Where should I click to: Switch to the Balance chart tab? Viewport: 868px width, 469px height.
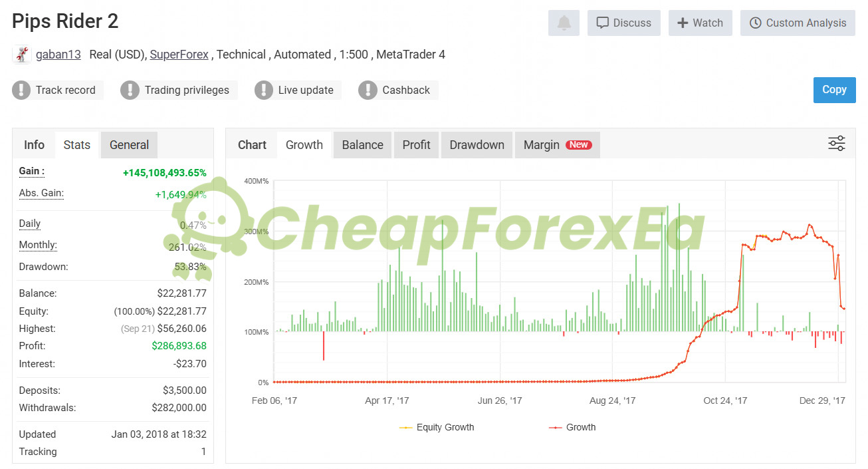pos(362,144)
